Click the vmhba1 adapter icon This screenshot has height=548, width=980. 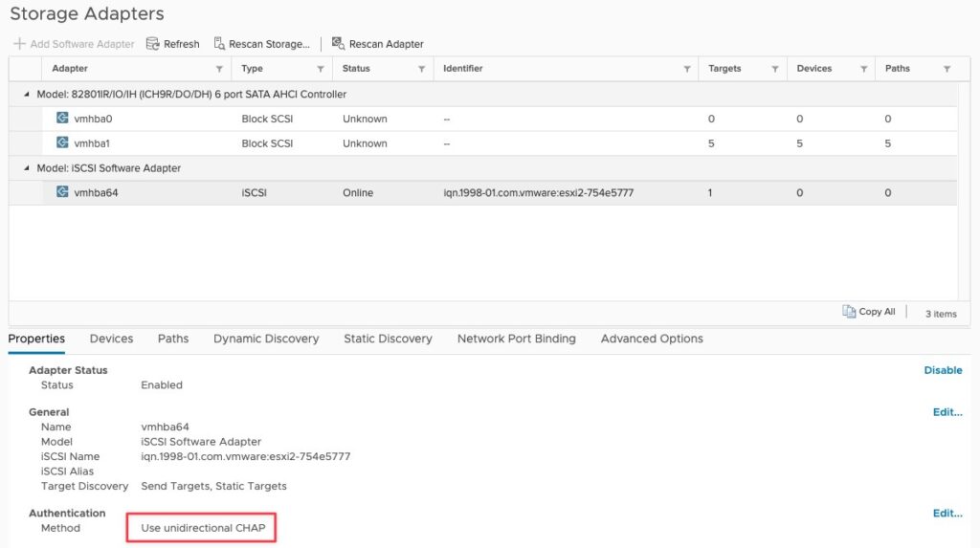click(62, 142)
